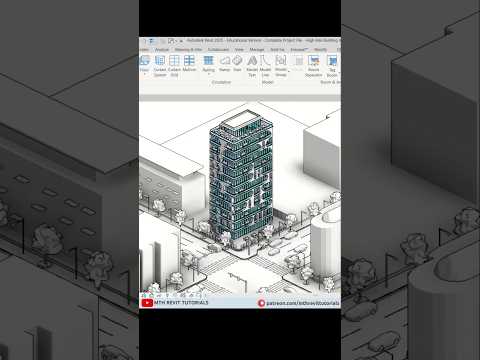Select the Curtain System tool
The height and width of the screenshot is (360, 480).
tap(160, 66)
